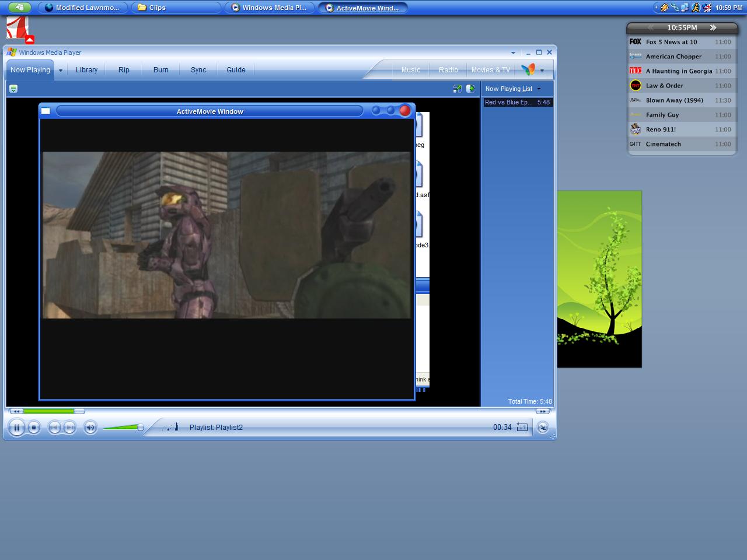Switch to skin mode using bottom-right icon
The image size is (747, 560).
pos(543,427)
